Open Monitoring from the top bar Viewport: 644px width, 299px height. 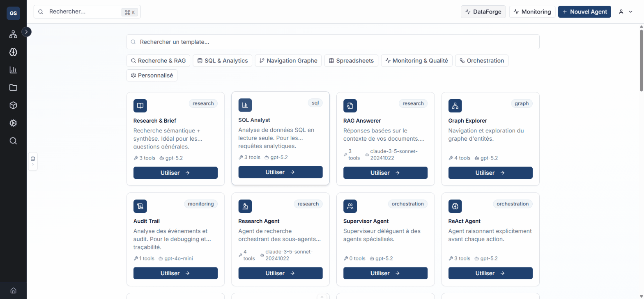532,12
